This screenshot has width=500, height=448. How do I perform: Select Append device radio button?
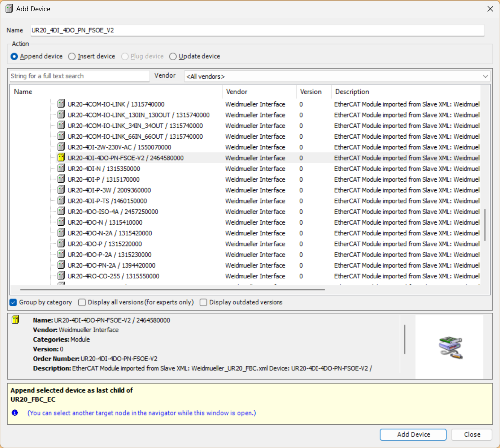coord(14,57)
